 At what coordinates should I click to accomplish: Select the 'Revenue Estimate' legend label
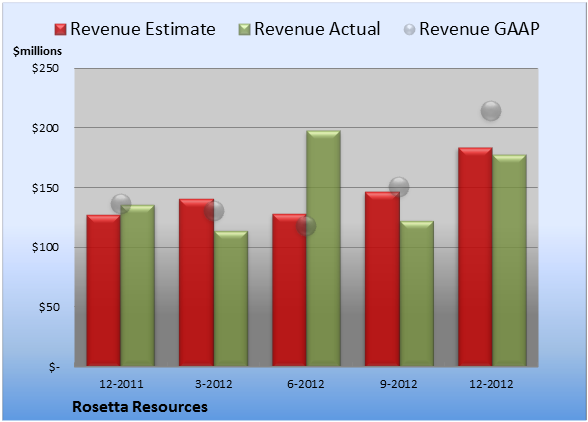(143, 29)
